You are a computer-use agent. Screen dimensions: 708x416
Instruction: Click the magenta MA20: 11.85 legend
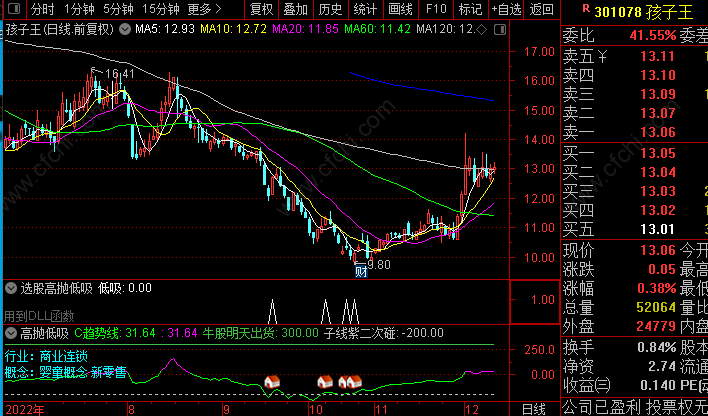coord(306,30)
